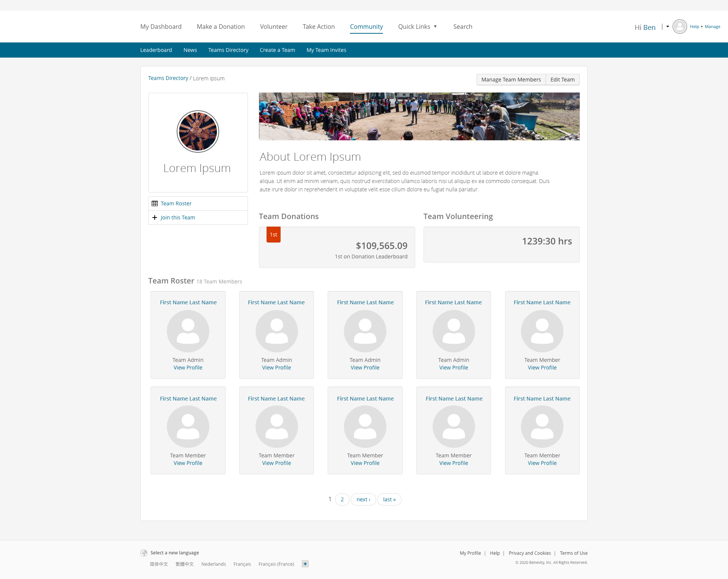Switch language to 简体中文

pos(159,564)
